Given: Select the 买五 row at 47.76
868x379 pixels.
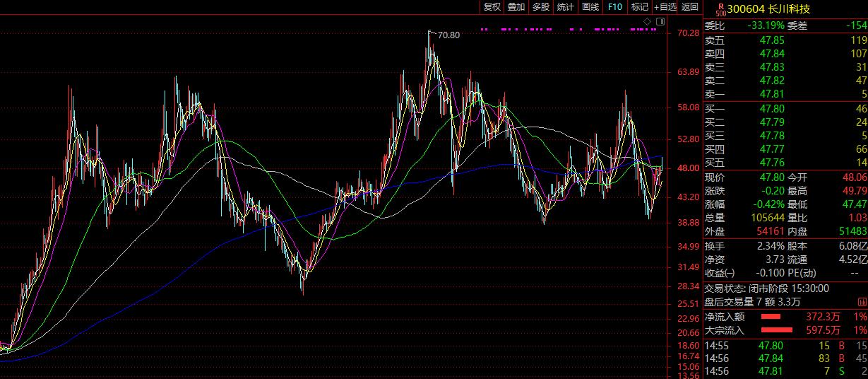Looking at the screenshot, I should click(785, 163).
